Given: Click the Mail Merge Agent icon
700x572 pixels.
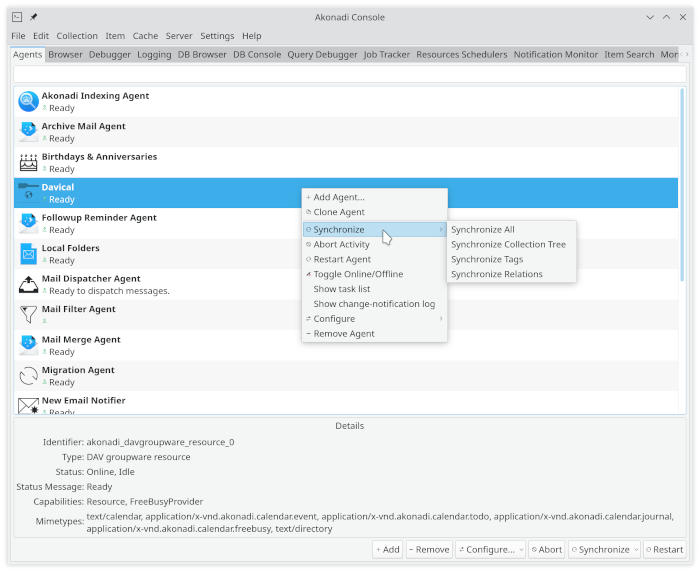Looking at the screenshot, I should tap(28, 345).
